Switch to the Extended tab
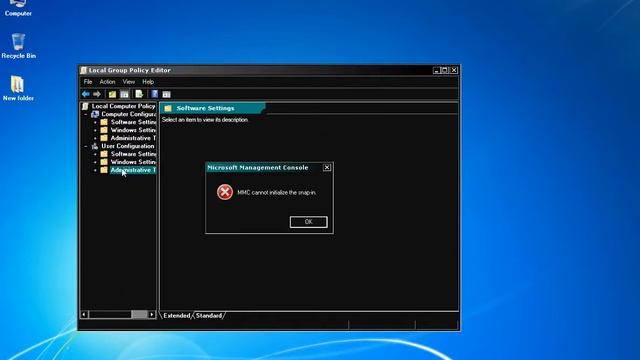The height and width of the screenshot is (360, 640). click(177, 316)
